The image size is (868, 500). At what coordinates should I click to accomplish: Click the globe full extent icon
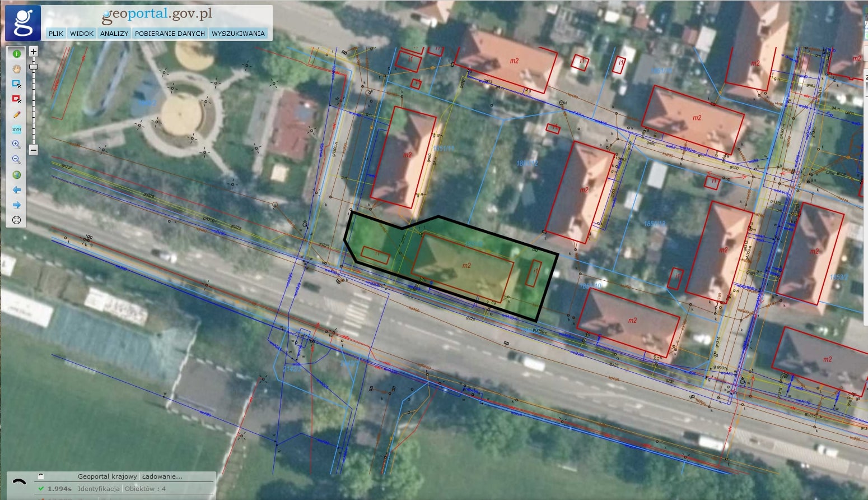pyautogui.click(x=17, y=175)
